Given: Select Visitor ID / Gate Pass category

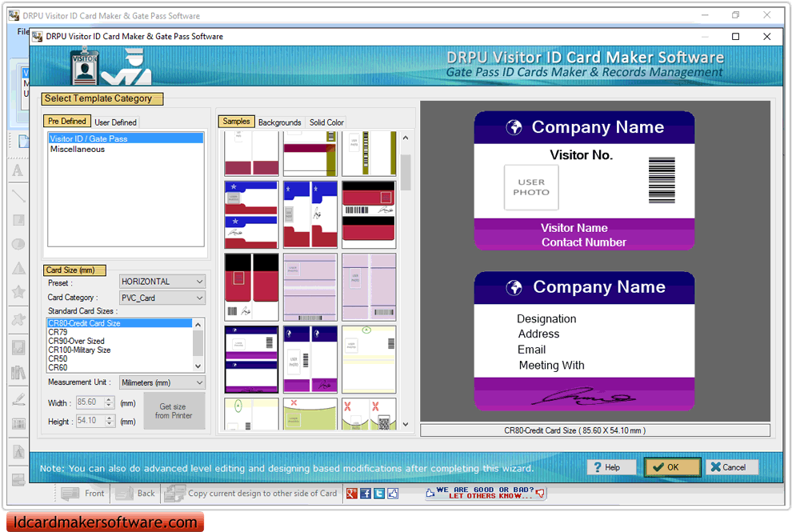Looking at the screenshot, I should coord(126,138).
